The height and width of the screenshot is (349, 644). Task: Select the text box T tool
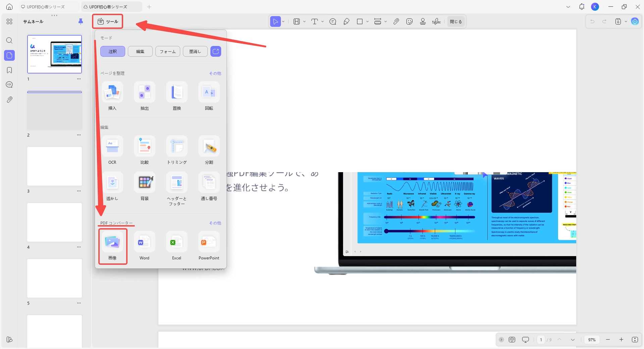(x=314, y=21)
